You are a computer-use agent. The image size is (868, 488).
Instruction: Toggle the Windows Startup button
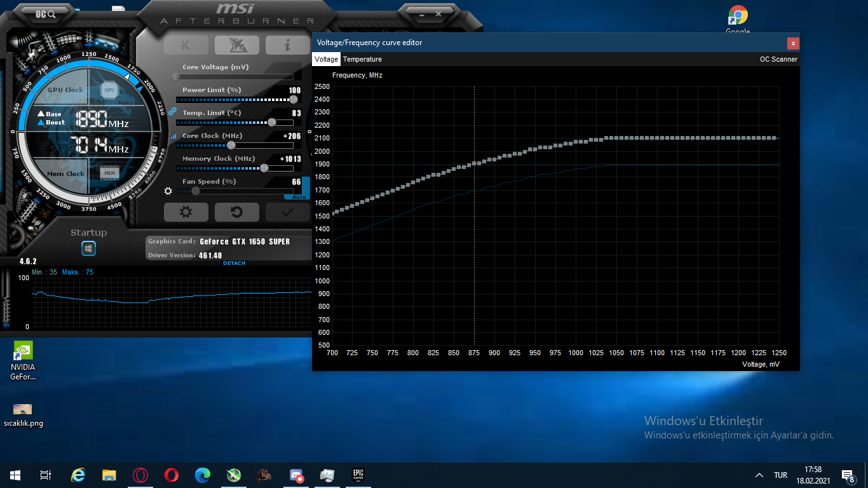[x=88, y=248]
